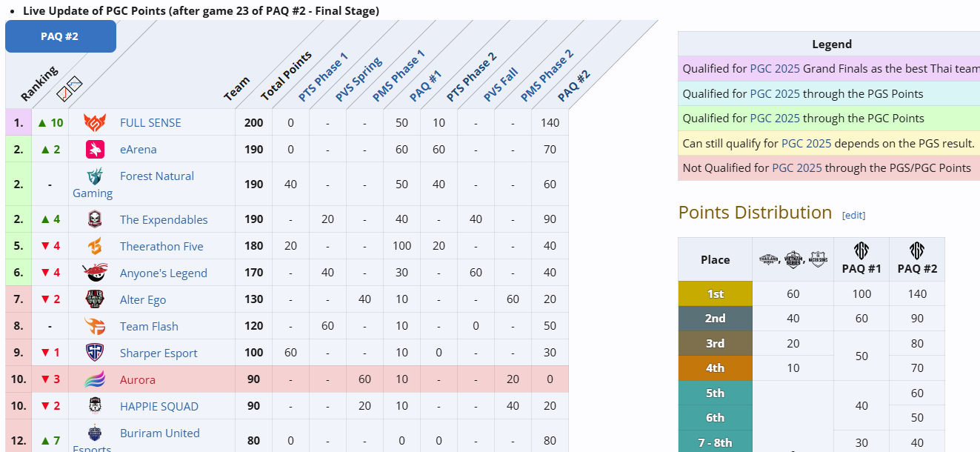Viewport: 980px width, 452px height.
Task: Open the HAPPIE SQUAD team logo
Action: pyautogui.click(x=95, y=406)
